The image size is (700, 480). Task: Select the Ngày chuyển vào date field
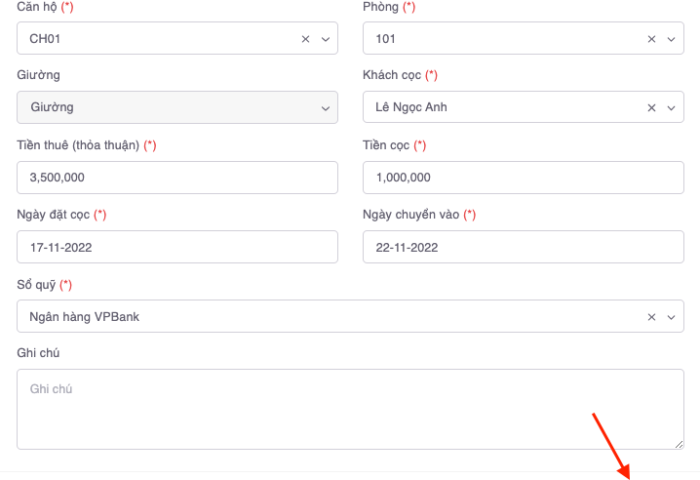523,247
